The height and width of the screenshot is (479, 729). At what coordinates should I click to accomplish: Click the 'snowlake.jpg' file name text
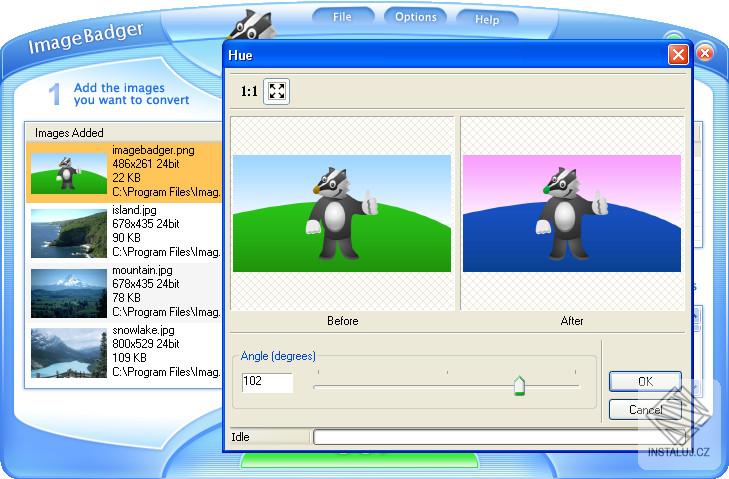click(x=143, y=330)
